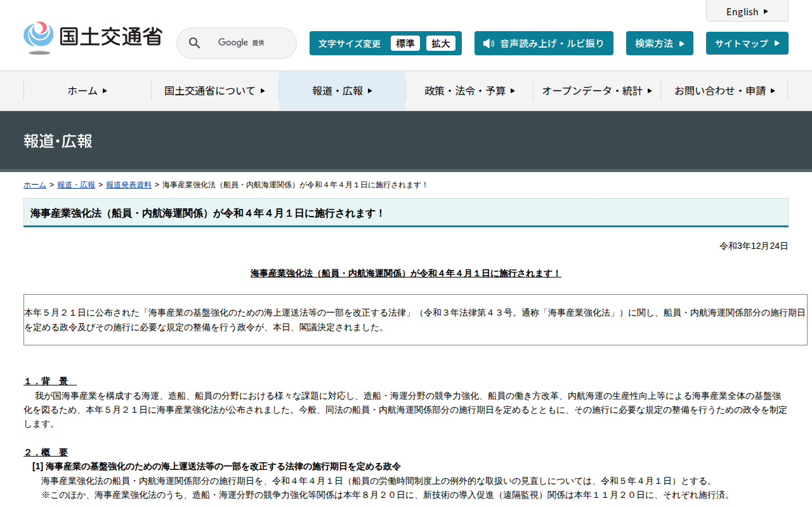Open the お問い合わせ・申請 menu
This screenshot has height=508, width=812.
(724, 91)
